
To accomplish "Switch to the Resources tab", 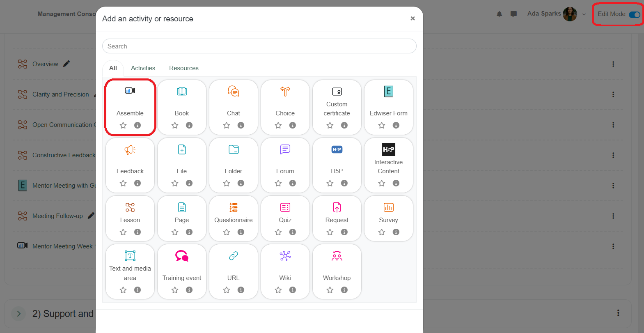I will (184, 68).
